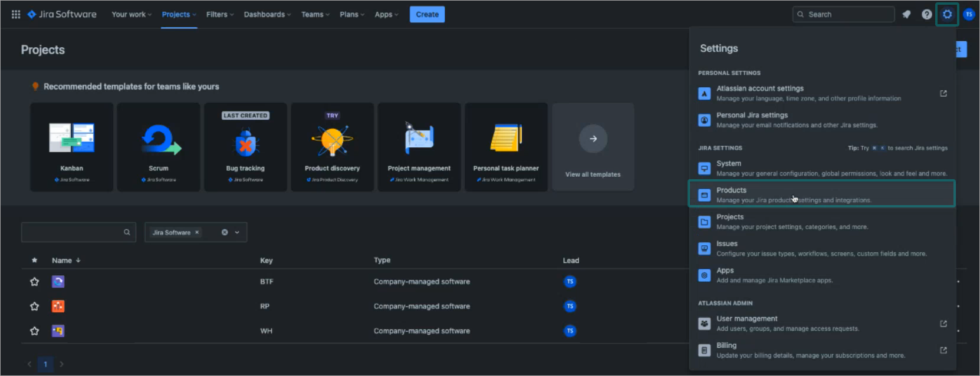The width and height of the screenshot is (980, 376).
Task: Star the WH project
Action: click(34, 331)
